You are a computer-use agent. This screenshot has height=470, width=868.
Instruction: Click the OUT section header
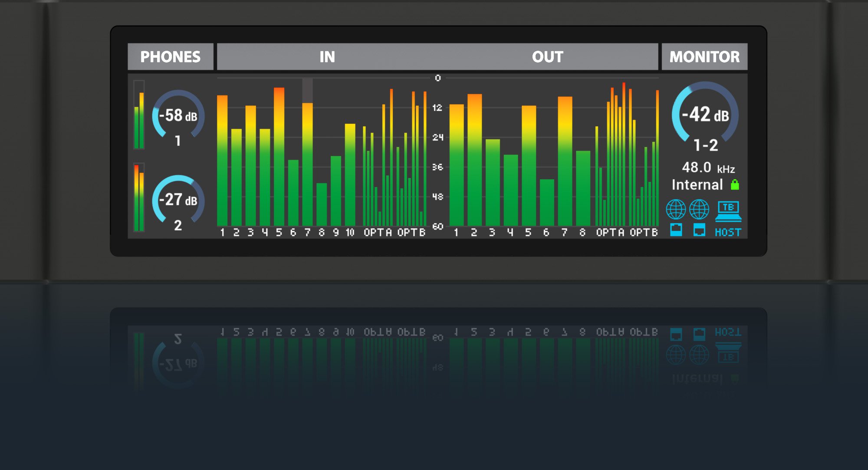[x=547, y=57]
